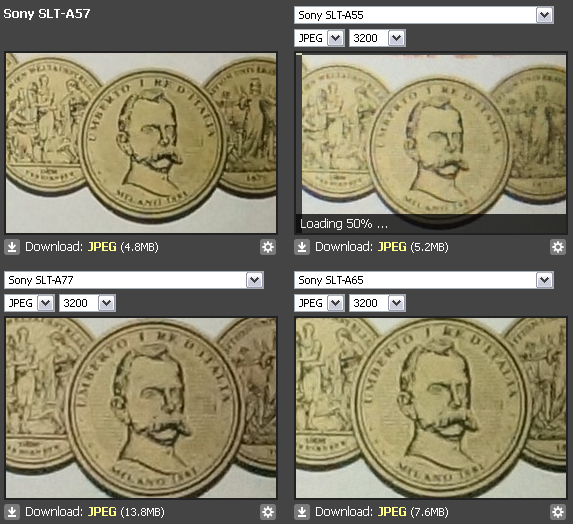Expand the Sony SLT-A65 camera dropdown
This screenshot has width=573, height=524.
(x=424, y=280)
